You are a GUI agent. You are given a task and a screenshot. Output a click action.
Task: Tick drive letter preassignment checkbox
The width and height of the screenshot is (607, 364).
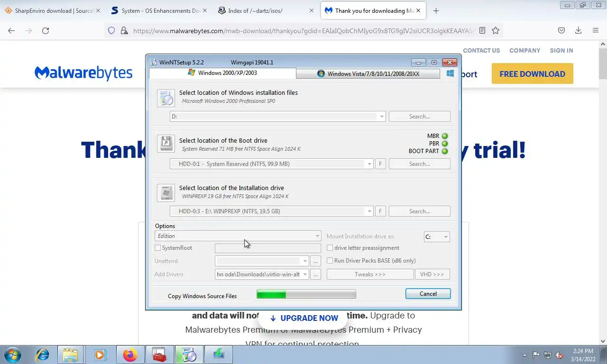click(330, 248)
